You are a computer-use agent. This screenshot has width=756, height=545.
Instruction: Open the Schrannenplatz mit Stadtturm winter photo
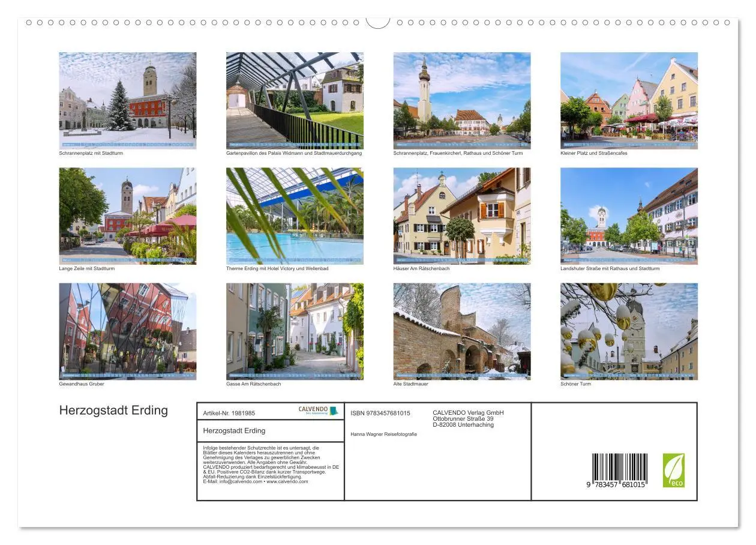point(127,100)
